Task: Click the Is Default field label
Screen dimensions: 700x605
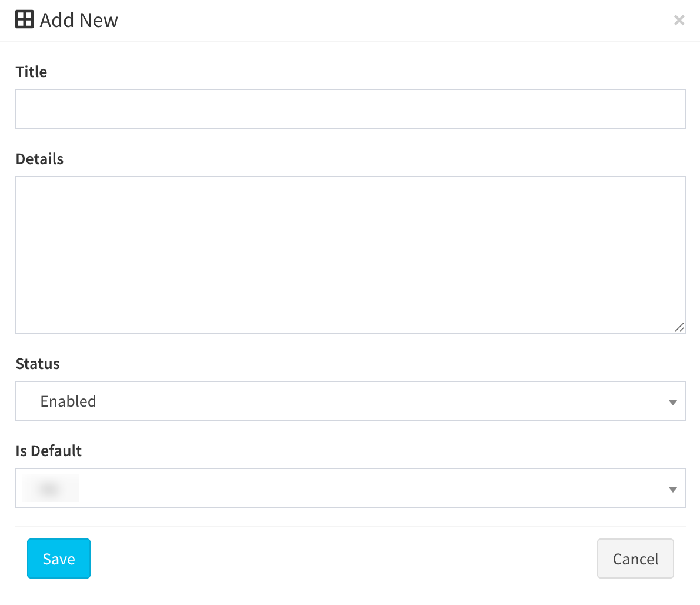Action: (x=49, y=451)
